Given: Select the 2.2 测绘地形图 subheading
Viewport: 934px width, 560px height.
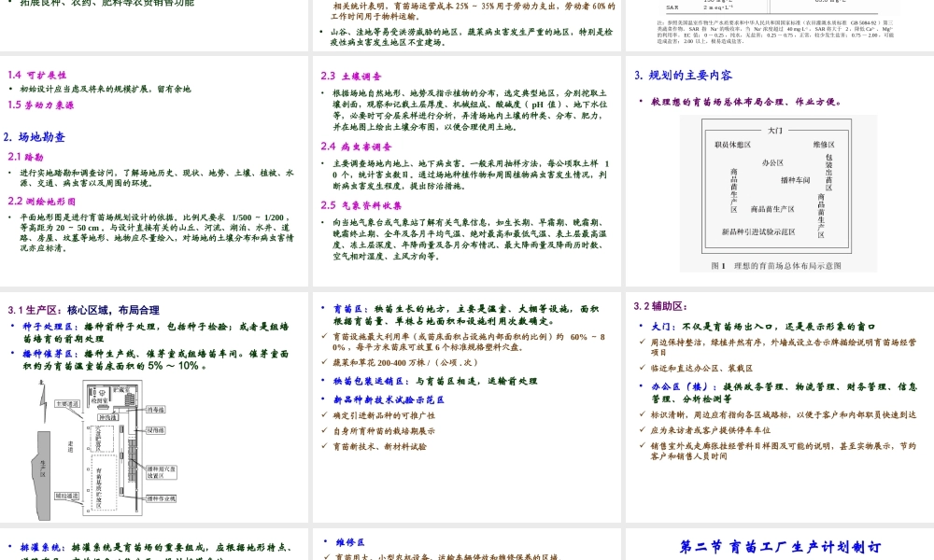Looking at the screenshot, I should pos(41,200).
